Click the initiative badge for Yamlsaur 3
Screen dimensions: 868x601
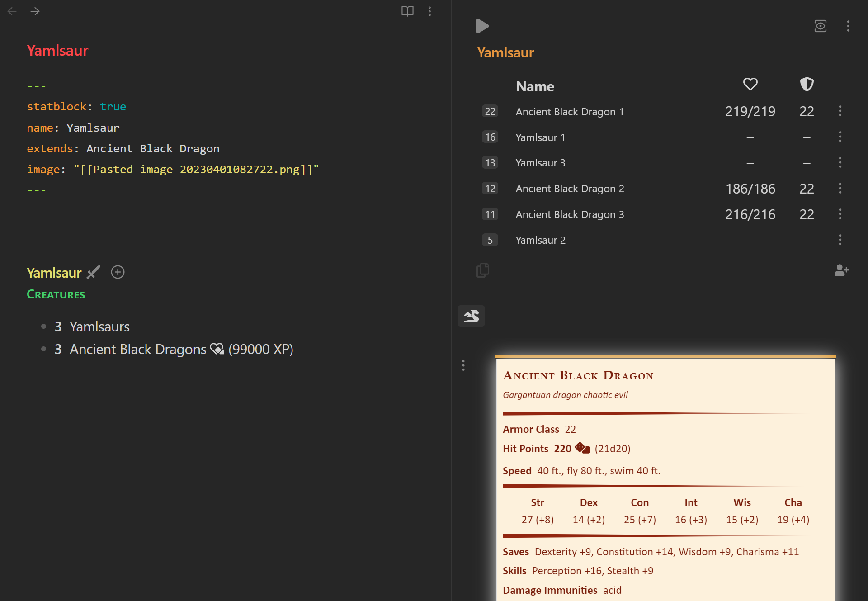click(x=490, y=163)
